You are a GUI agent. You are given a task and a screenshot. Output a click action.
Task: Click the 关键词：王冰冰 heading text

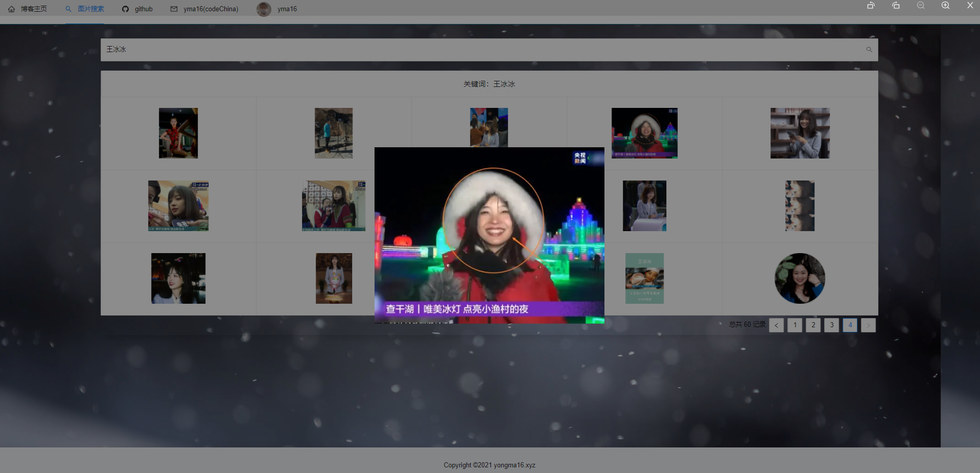(x=489, y=84)
